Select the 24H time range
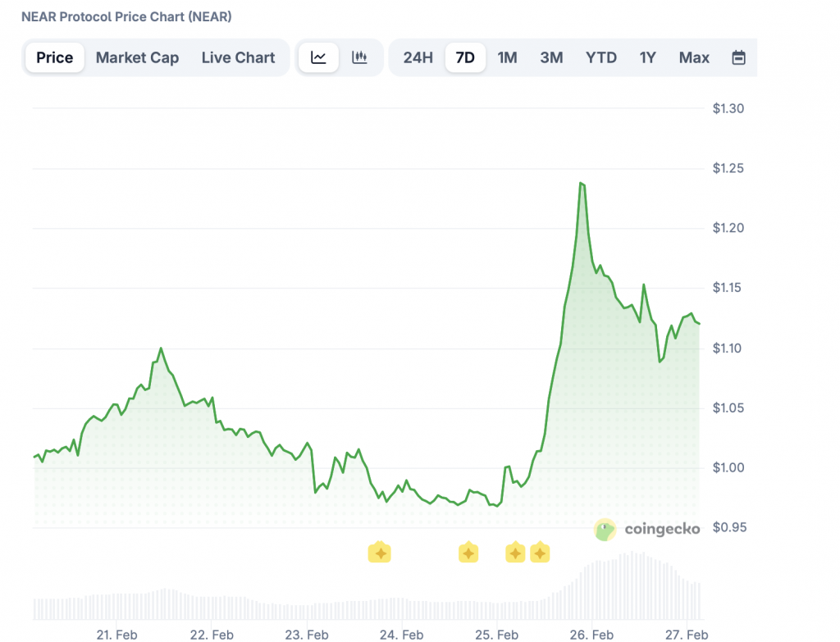 click(418, 57)
